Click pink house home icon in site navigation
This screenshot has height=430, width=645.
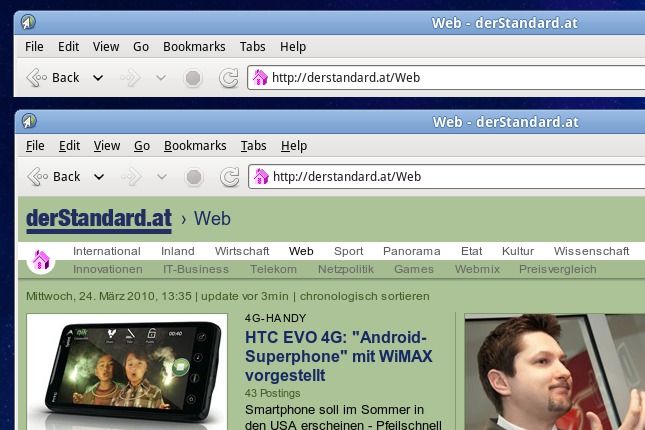point(41,260)
